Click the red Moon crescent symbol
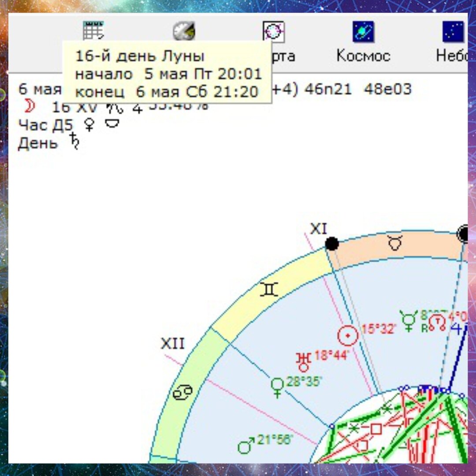The width and height of the screenshot is (476, 476). pyautogui.click(x=30, y=106)
